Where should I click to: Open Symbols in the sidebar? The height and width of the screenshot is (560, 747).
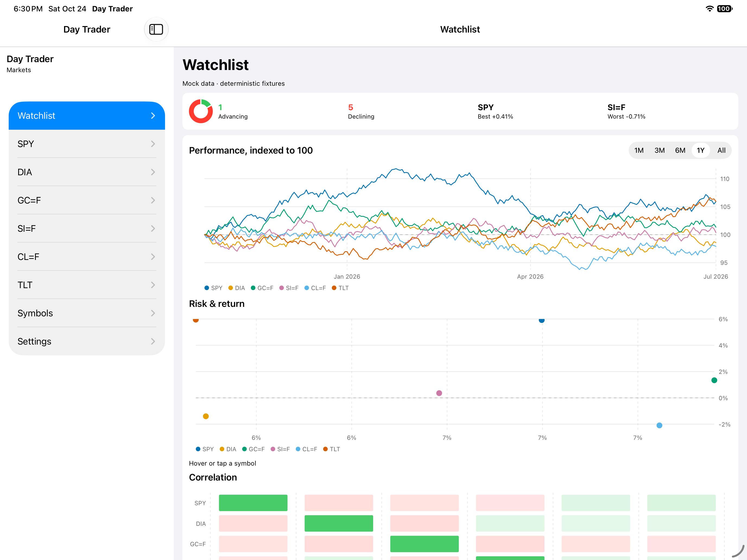click(87, 313)
